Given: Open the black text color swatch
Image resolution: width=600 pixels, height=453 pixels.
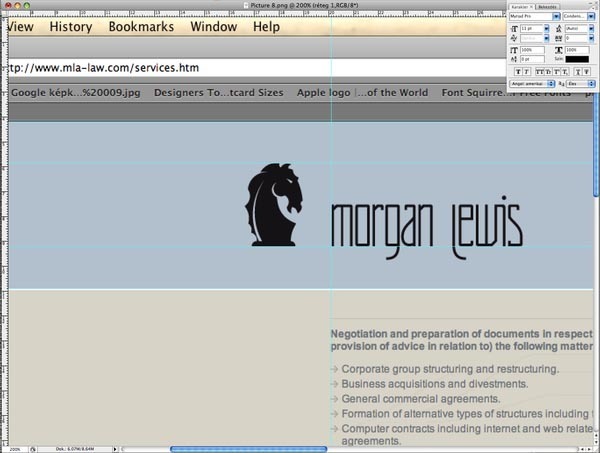Looking at the screenshot, I should point(577,59).
